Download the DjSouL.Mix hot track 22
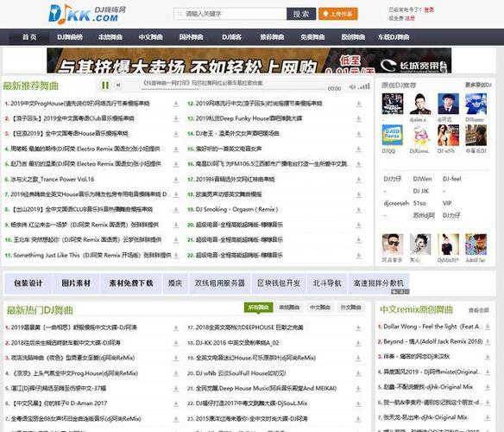The width and height of the screenshot is (504, 432). tap(358, 403)
